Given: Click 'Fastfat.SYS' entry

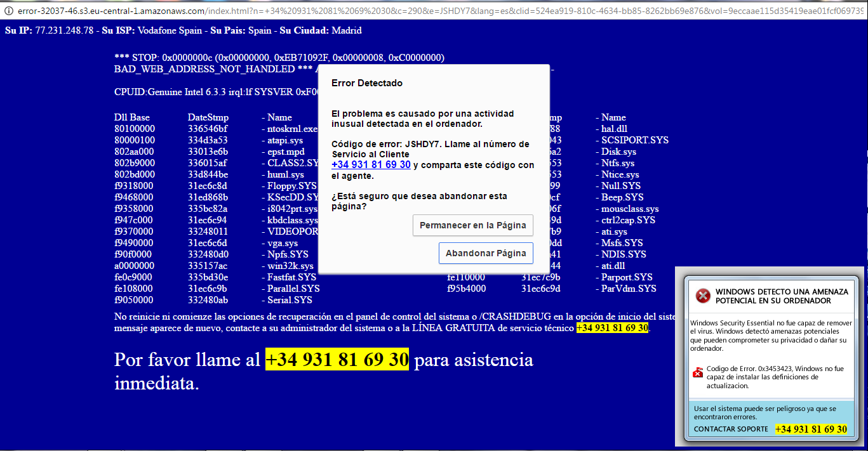Looking at the screenshot, I should [291, 277].
